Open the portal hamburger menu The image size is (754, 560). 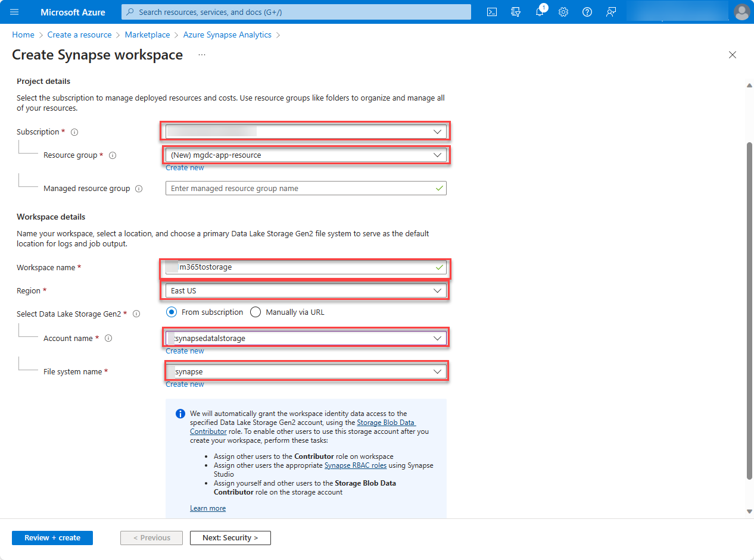pos(14,12)
